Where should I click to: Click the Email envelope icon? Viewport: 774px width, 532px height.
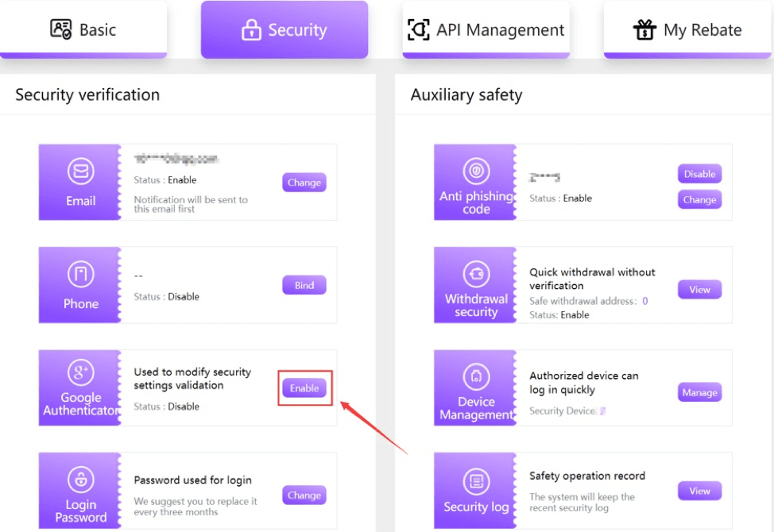(x=80, y=172)
